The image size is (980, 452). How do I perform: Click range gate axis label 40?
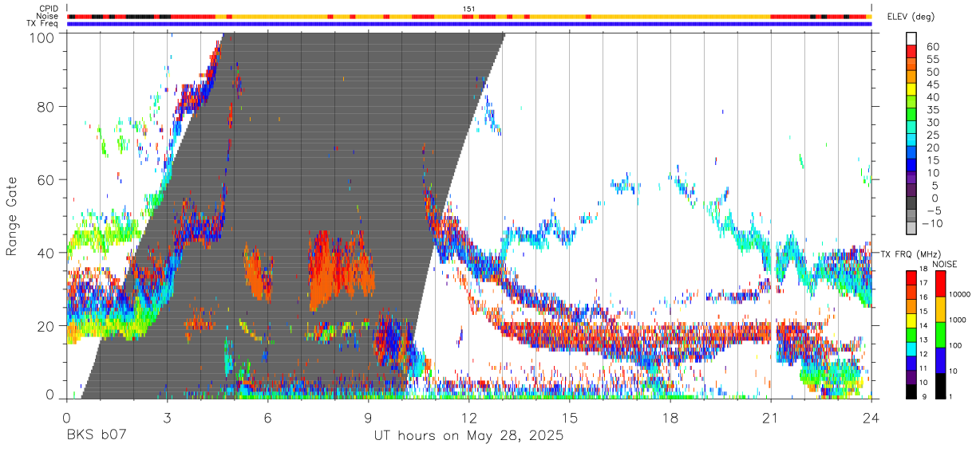coord(45,253)
